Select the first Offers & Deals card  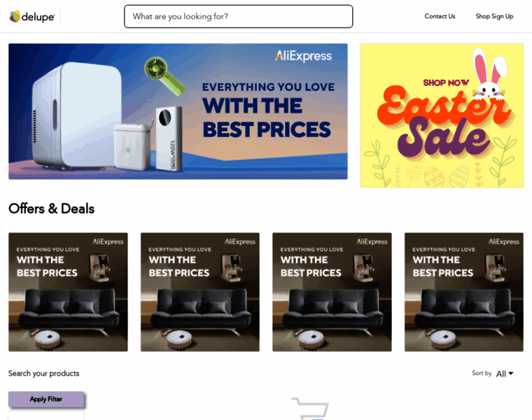(68, 292)
